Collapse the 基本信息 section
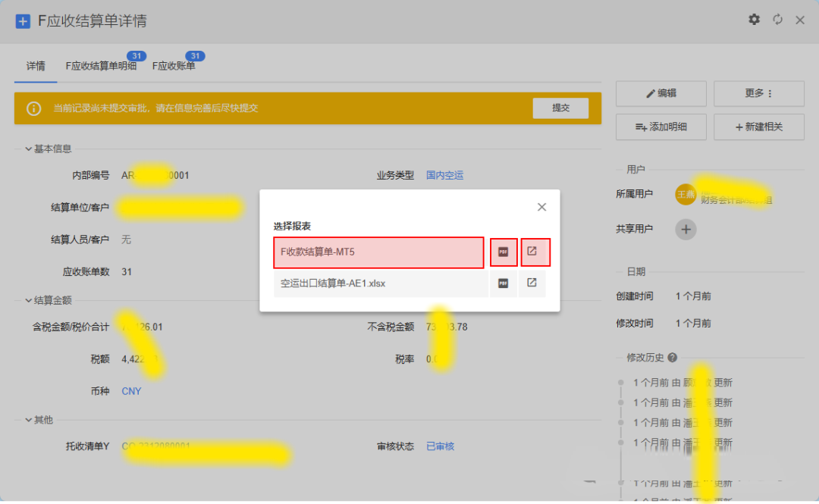 [29, 149]
